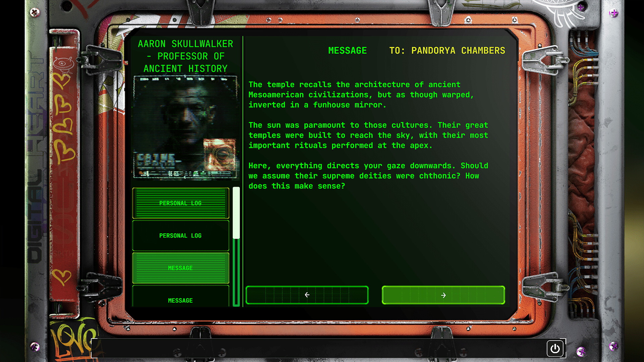Click the back navigation arrow button
Screen dimensions: 644x362
[307, 295]
